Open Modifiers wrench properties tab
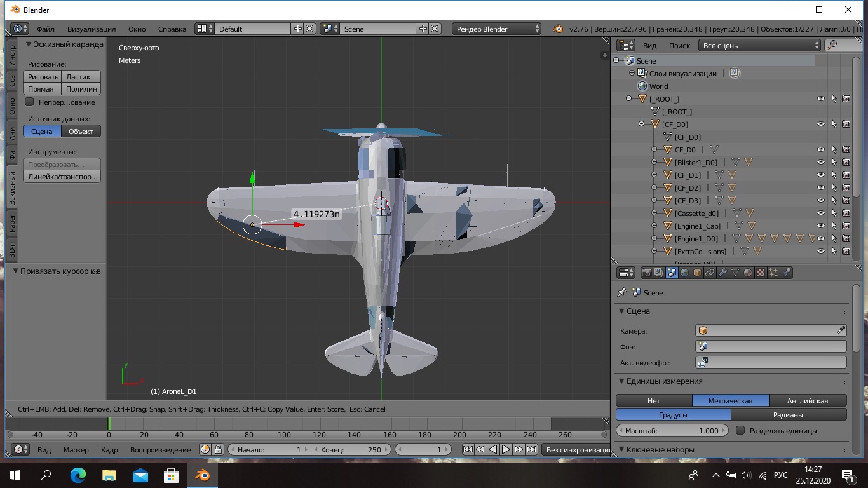 coord(722,273)
